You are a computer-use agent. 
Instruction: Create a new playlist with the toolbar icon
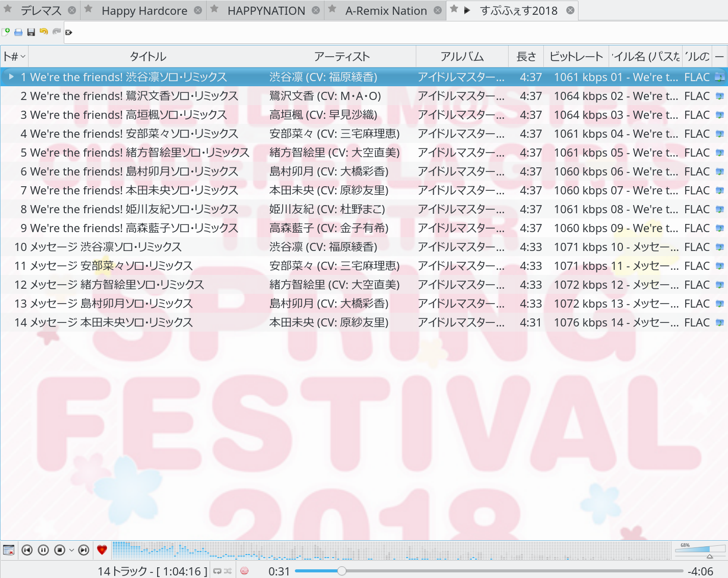[6, 32]
